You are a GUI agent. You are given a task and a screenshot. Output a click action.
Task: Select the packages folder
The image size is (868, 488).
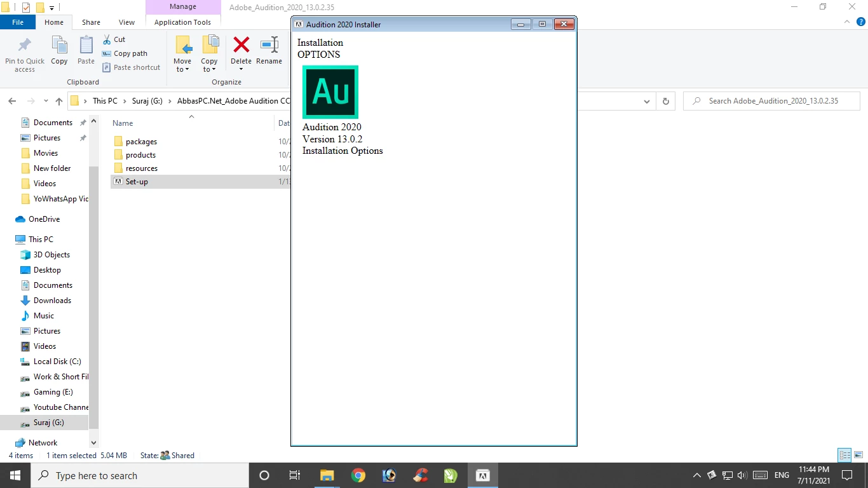140,142
